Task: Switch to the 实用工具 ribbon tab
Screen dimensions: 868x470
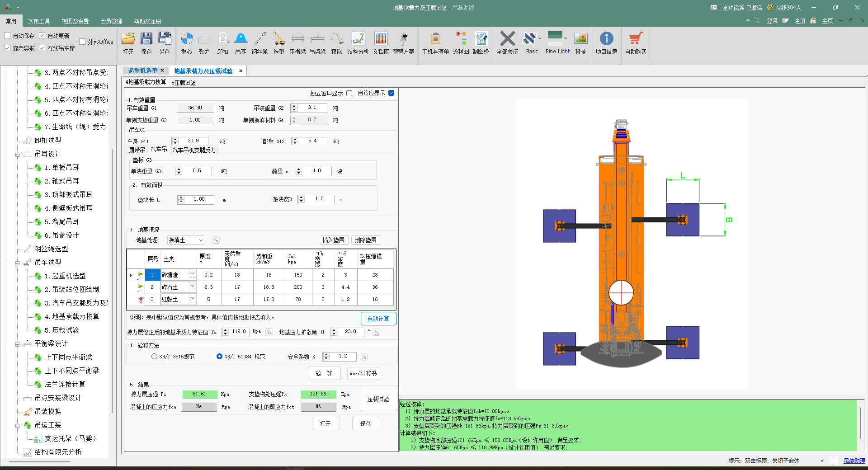Action: click(x=39, y=21)
